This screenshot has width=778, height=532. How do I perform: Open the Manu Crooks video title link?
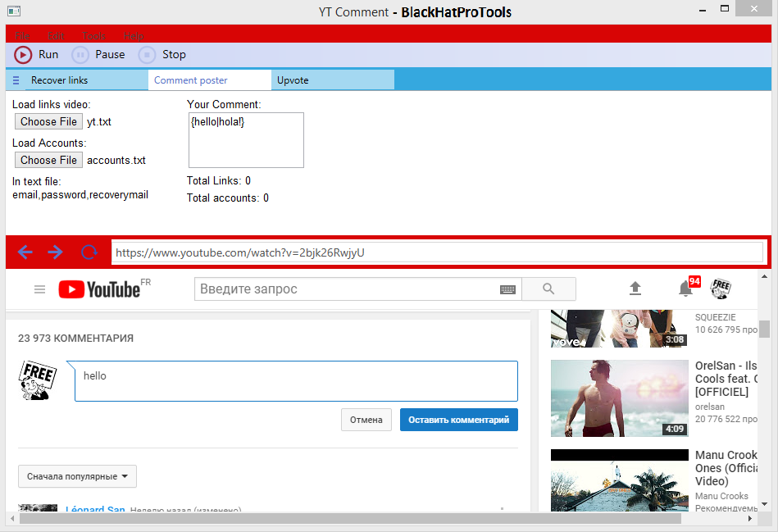point(726,468)
